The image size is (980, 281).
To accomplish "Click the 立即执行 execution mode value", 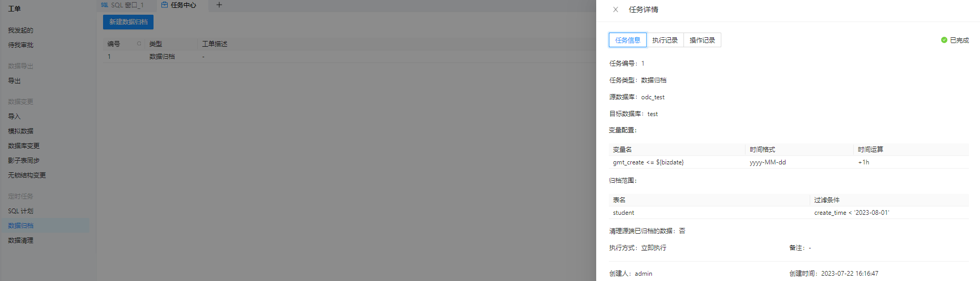I will tap(654, 248).
